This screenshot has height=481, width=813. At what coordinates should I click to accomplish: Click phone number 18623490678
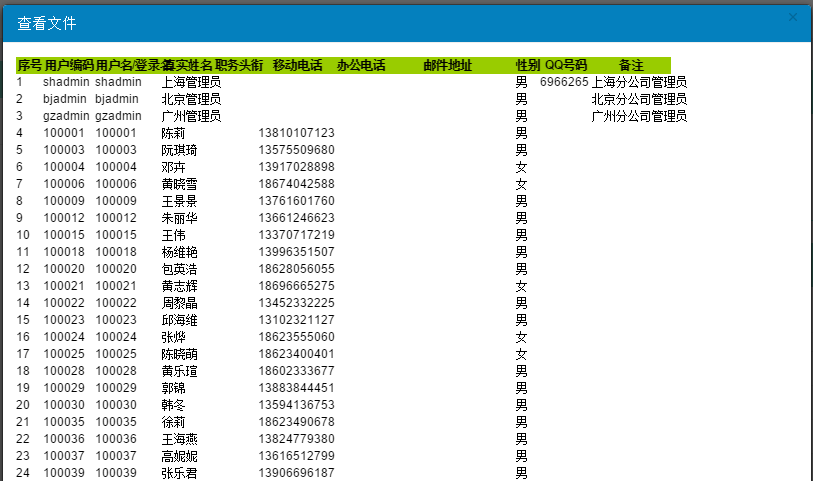(297, 422)
